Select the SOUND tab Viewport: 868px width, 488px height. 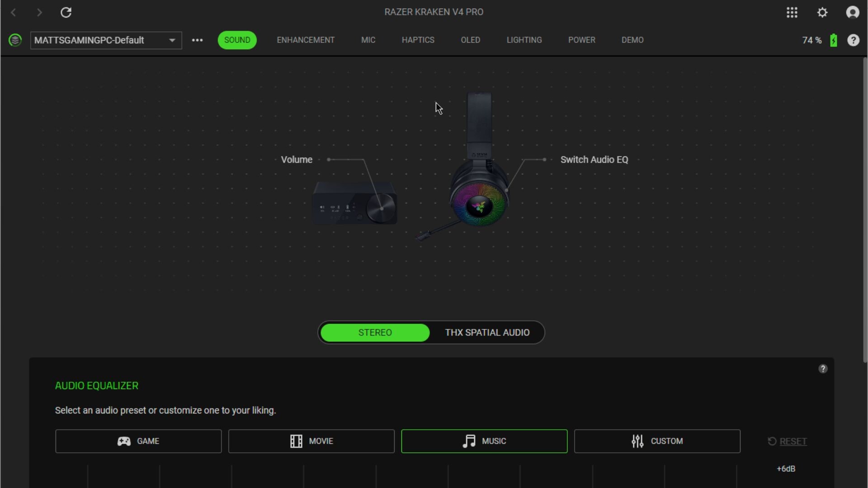(x=237, y=40)
